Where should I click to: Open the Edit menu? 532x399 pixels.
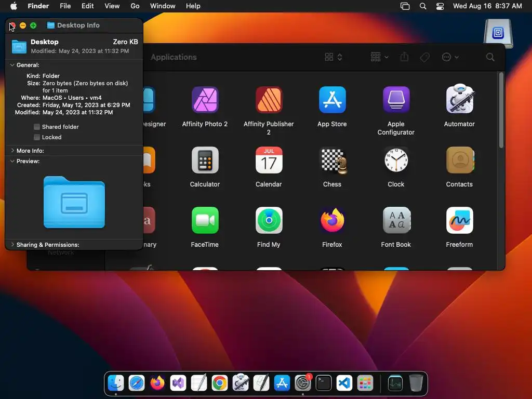tap(87, 6)
